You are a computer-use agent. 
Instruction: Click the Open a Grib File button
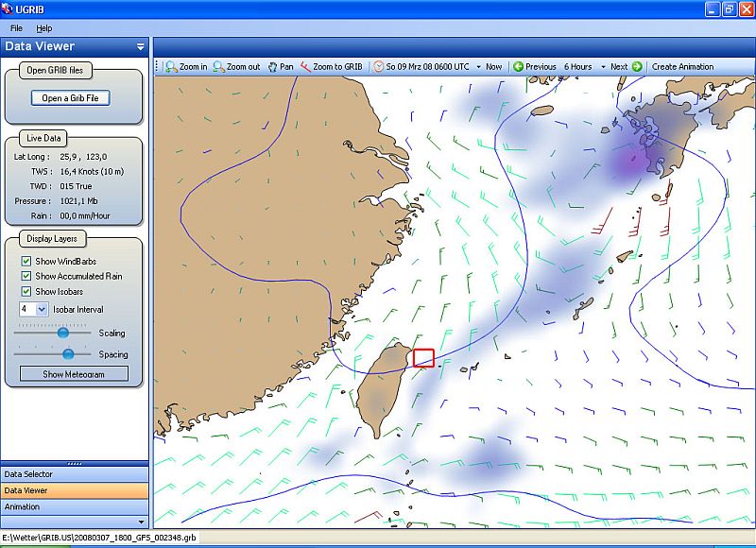tap(70, 98)
